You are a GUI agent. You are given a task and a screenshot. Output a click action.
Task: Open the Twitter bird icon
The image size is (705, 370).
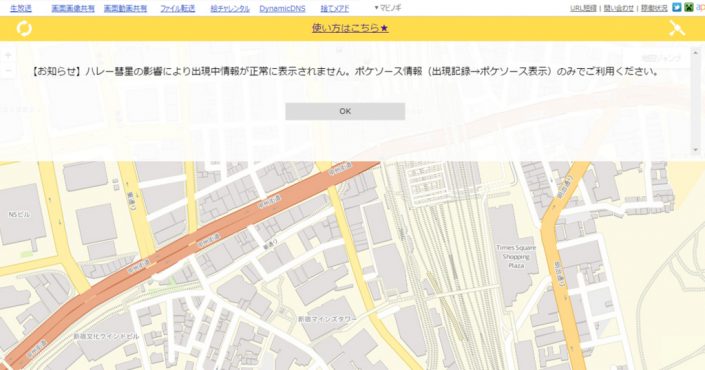pyautogui.click(x=677, y=7)
